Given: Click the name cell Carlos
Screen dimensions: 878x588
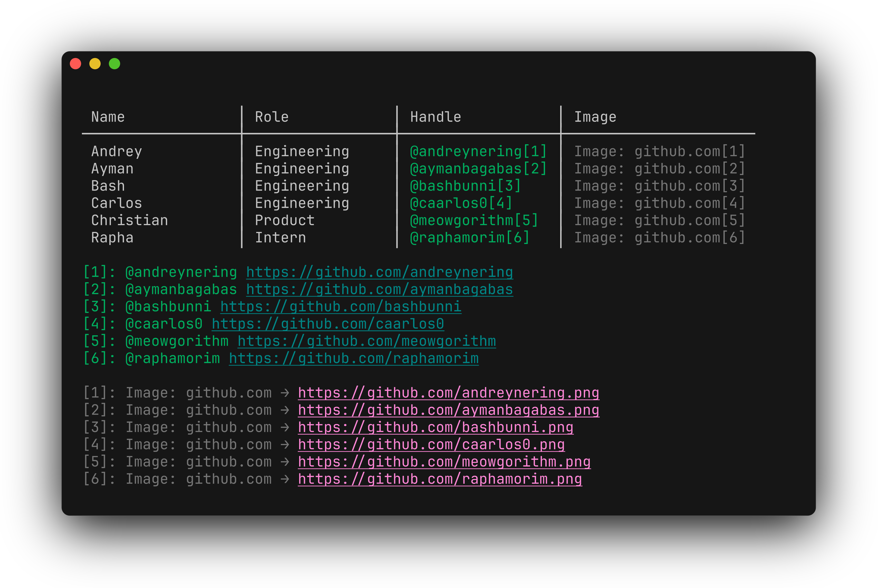Looking at the screenshot, I should pyautogui.click(x=117, y=203).
